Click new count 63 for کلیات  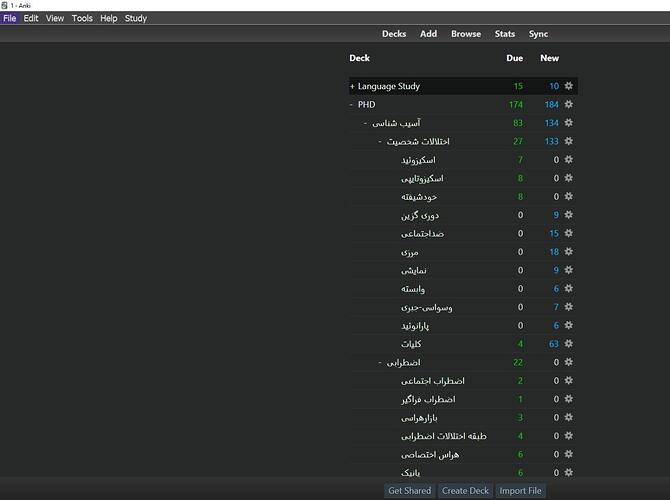click(x=554, y=344)
